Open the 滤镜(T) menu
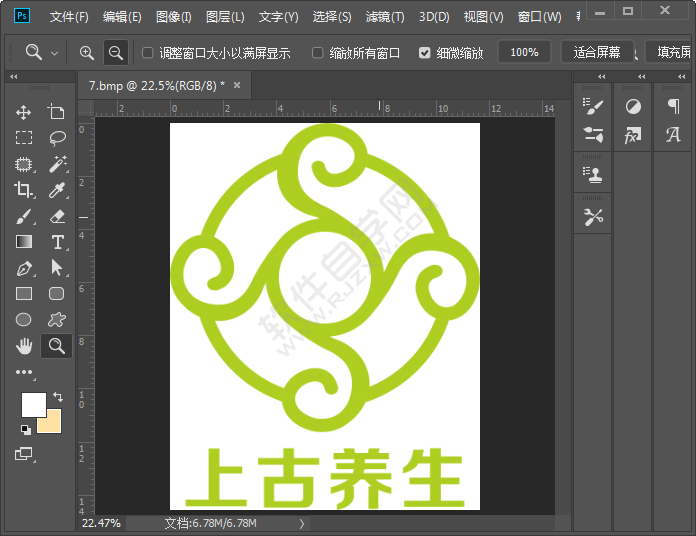The height and width of the screenshot is (536, 696). pos(385,17)
